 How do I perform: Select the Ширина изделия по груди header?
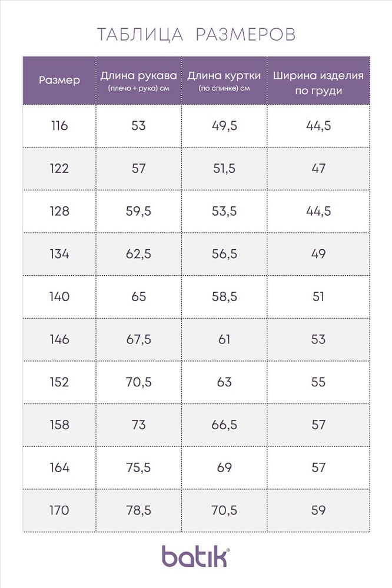[x=318, y=80]
